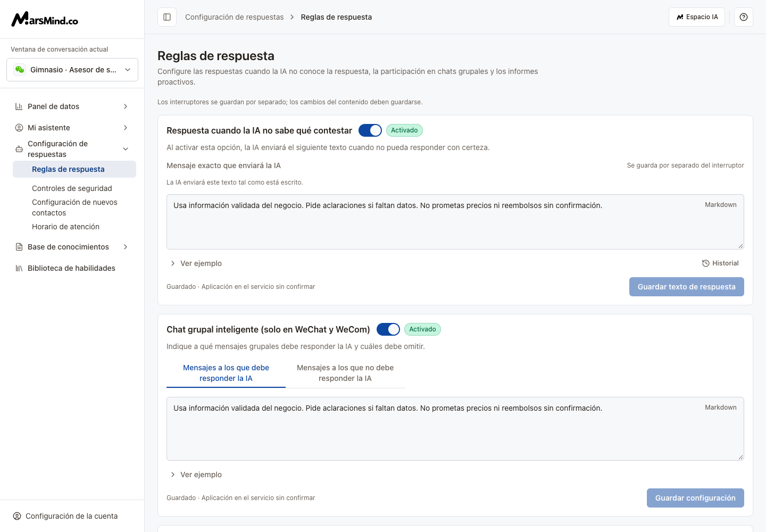The image size is (766, 532).
Task: Navigate to Configuración de respuestas breadcrumb
Action: [235, 17]
